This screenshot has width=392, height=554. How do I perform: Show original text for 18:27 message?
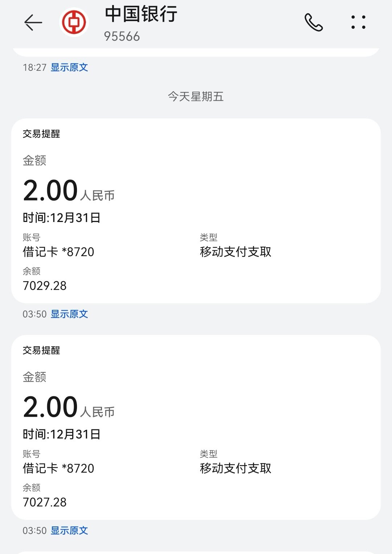pyautogui.click(x=69, y=68)
